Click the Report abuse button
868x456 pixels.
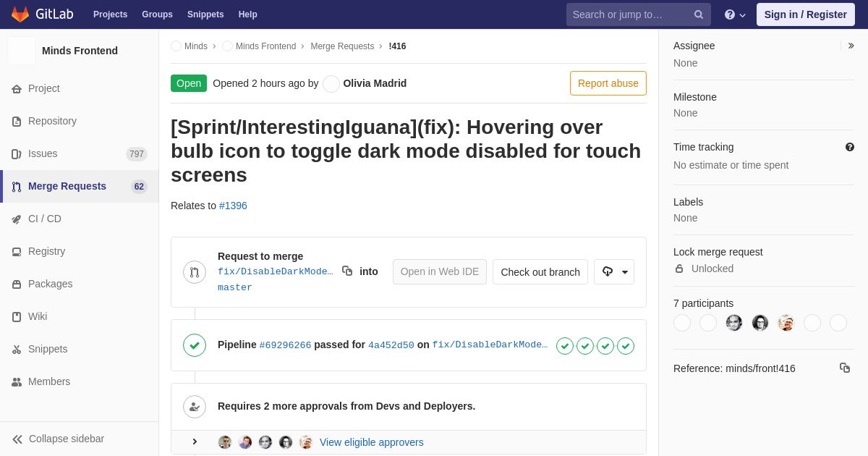(608, 83)
